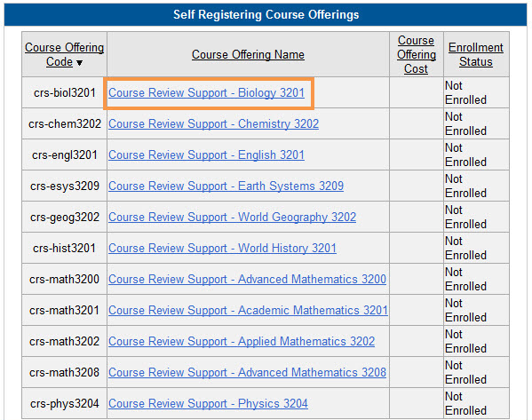
Task: Open Course Review Support - Physics 3204
Action: 208,403
